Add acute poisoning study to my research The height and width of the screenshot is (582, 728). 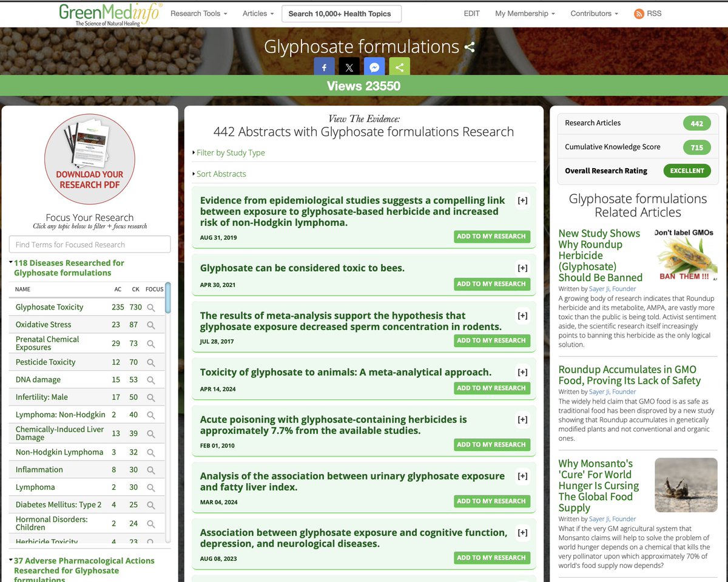(491, 445)
